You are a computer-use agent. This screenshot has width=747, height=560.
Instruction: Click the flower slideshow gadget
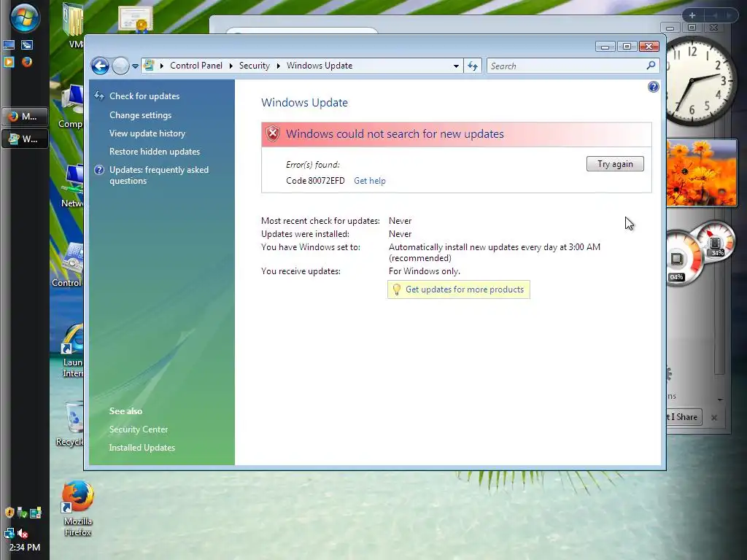tap(702, 172)
